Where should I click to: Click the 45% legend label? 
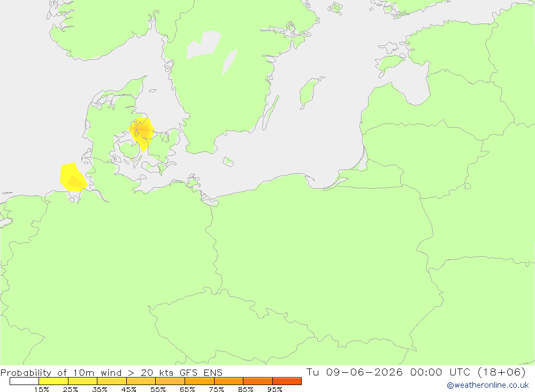coord(128,389)
